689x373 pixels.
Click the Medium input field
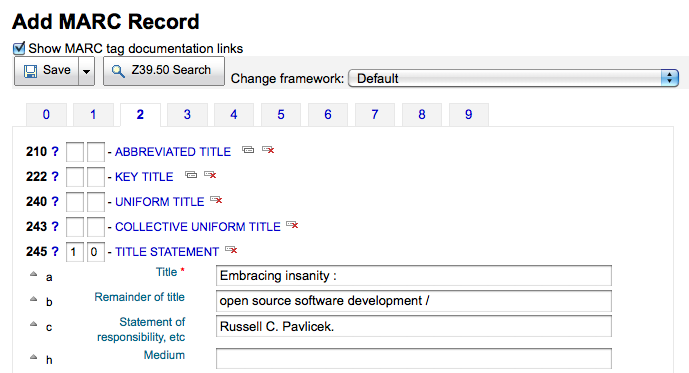[413, 359]
